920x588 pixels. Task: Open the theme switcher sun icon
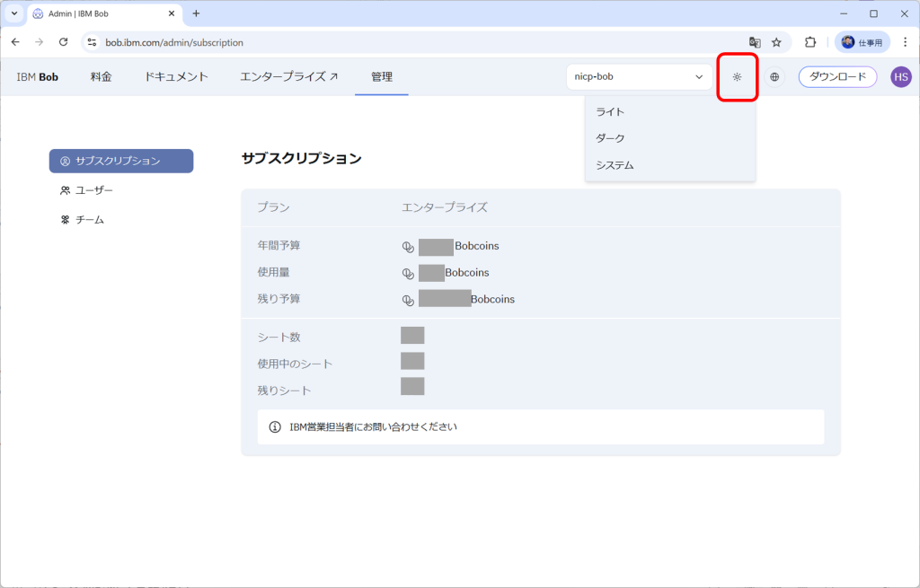tap(737, 77)
